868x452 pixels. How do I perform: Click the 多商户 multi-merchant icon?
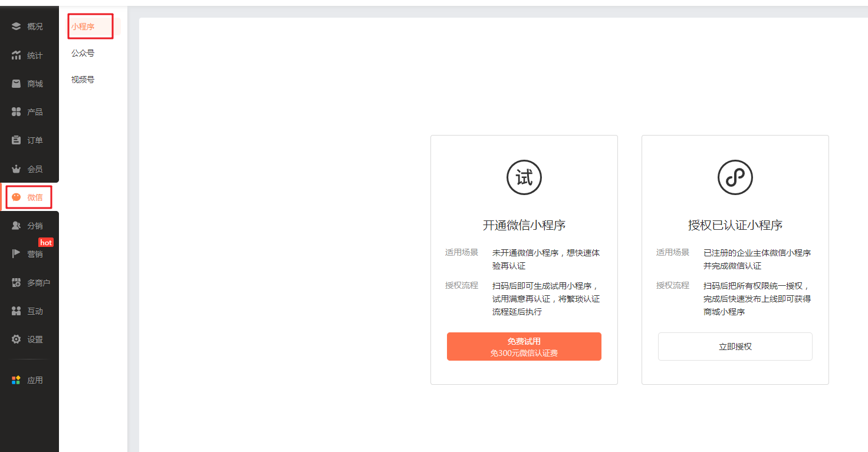click(16, 283)
